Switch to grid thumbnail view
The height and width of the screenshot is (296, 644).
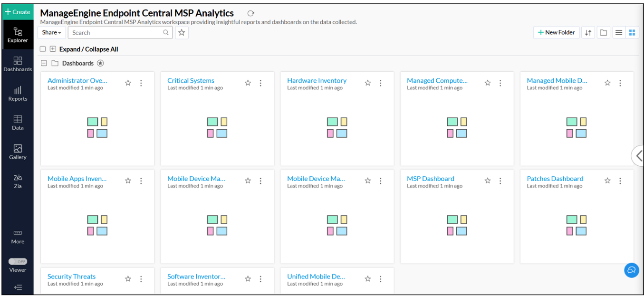pyautogui.click(x=632, y=32)
